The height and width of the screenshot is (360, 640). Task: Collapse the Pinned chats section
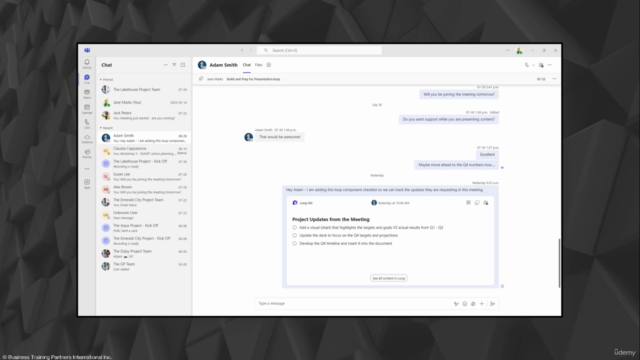coord(107,80)
